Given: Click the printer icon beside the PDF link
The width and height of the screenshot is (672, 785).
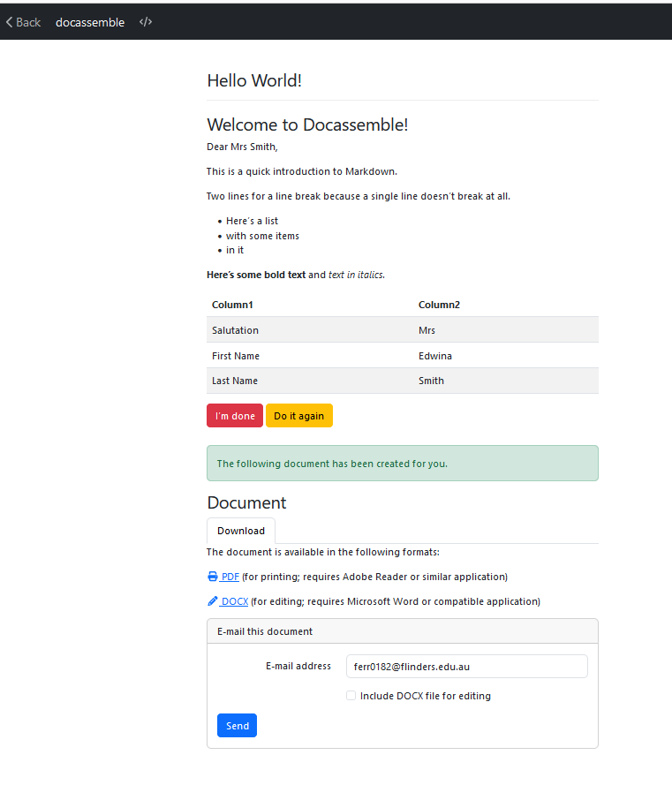Looking at the screenshot, I should click(211, 576).
